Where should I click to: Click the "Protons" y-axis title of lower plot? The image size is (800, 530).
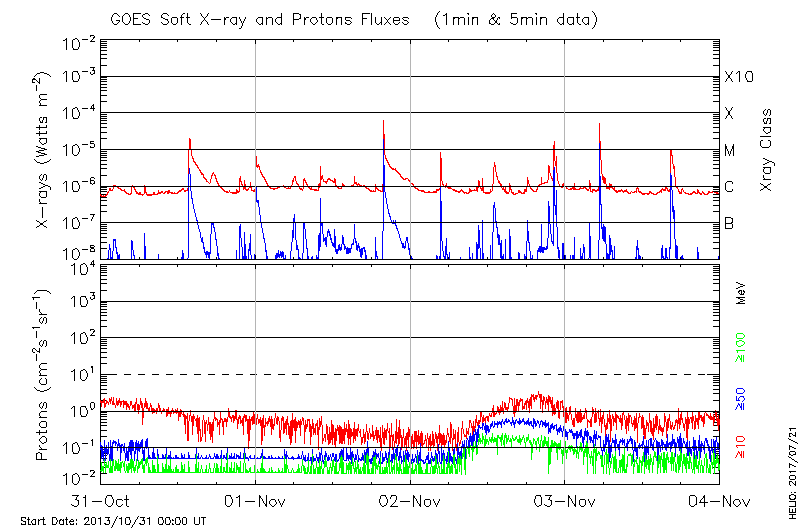(x=43, y=375)
